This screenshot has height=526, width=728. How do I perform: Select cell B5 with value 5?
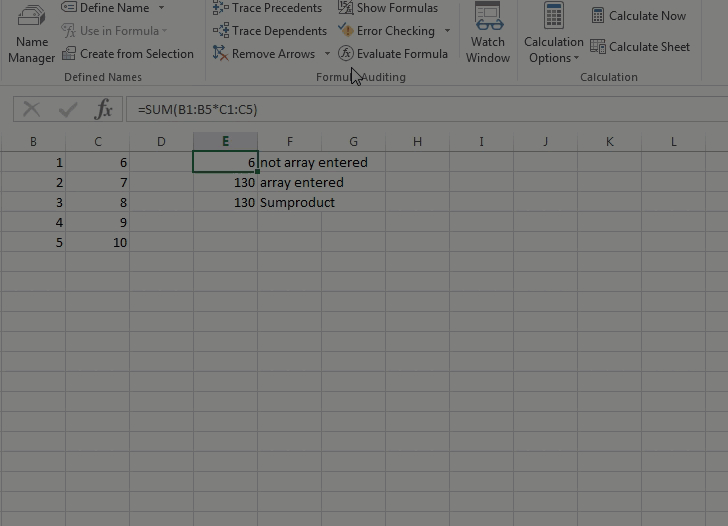[33, 242]
